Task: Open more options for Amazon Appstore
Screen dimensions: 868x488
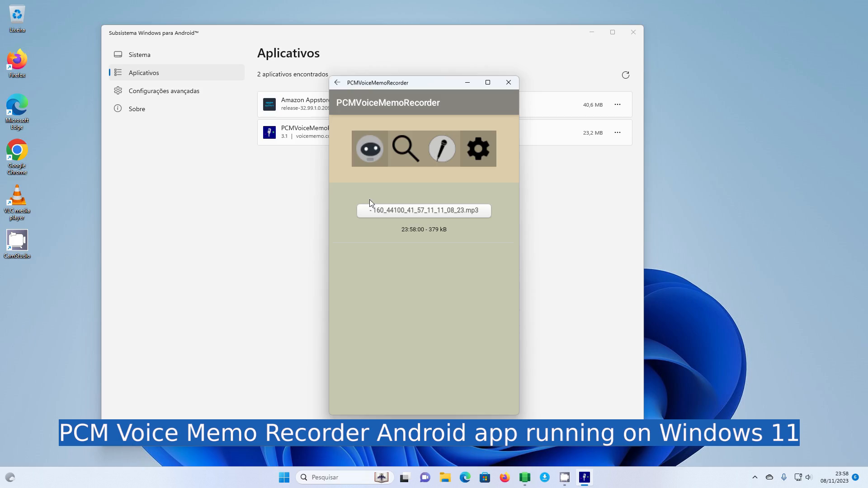Action: (x=618, y=104)
